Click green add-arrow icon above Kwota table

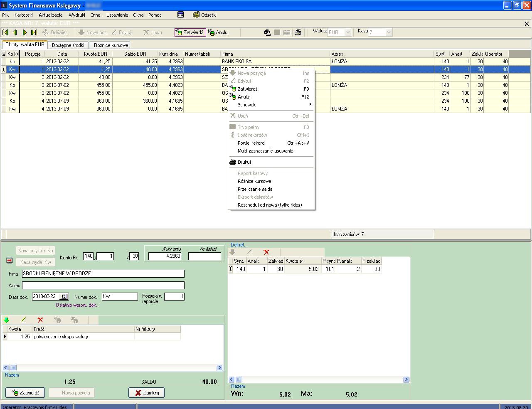7,320
